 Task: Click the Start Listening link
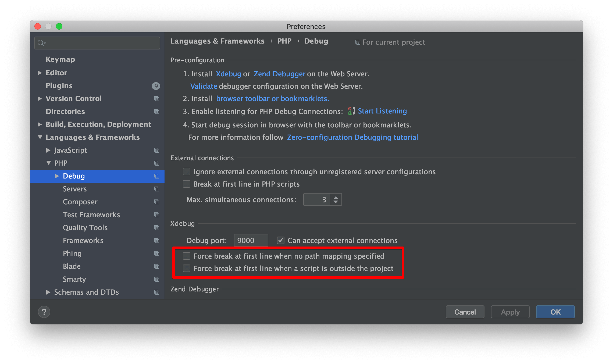tap(382, 111)
